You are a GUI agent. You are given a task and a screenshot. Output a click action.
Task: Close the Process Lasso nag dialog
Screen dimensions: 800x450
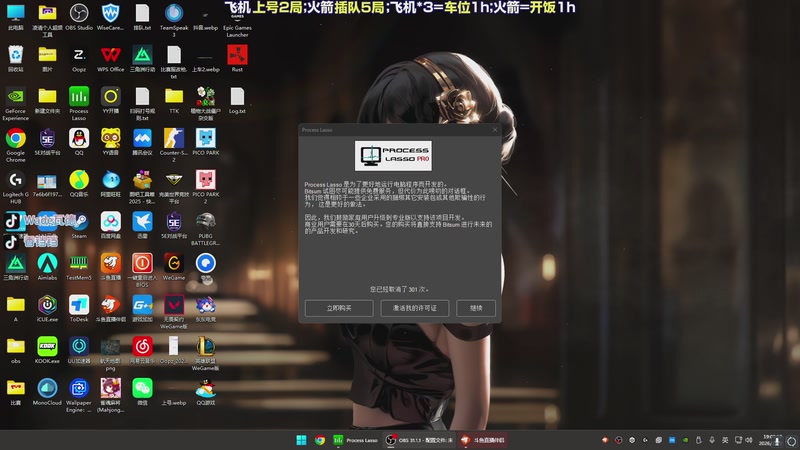click(x=494, y=130)
